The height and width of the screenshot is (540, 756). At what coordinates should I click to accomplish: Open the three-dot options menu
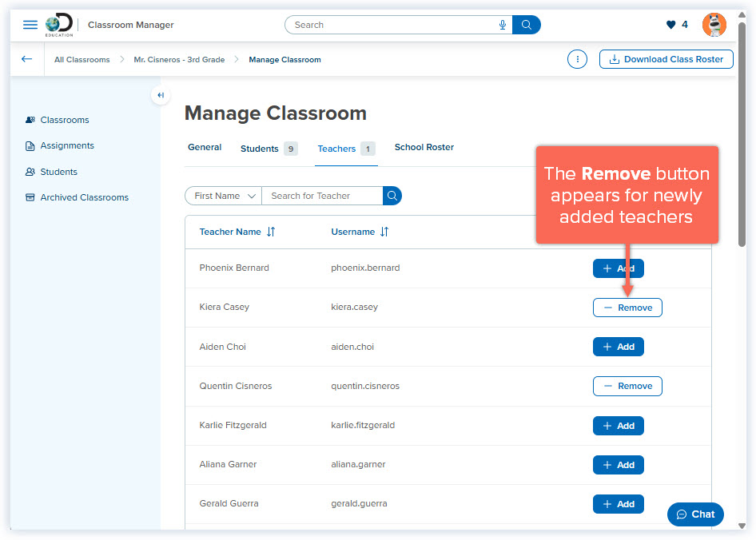click(577, 59)
